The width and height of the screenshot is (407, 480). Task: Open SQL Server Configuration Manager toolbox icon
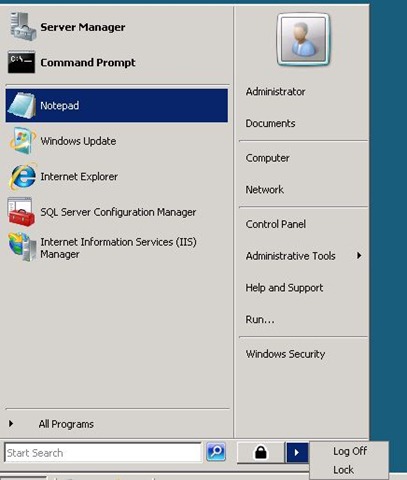(x=21, y=212)
